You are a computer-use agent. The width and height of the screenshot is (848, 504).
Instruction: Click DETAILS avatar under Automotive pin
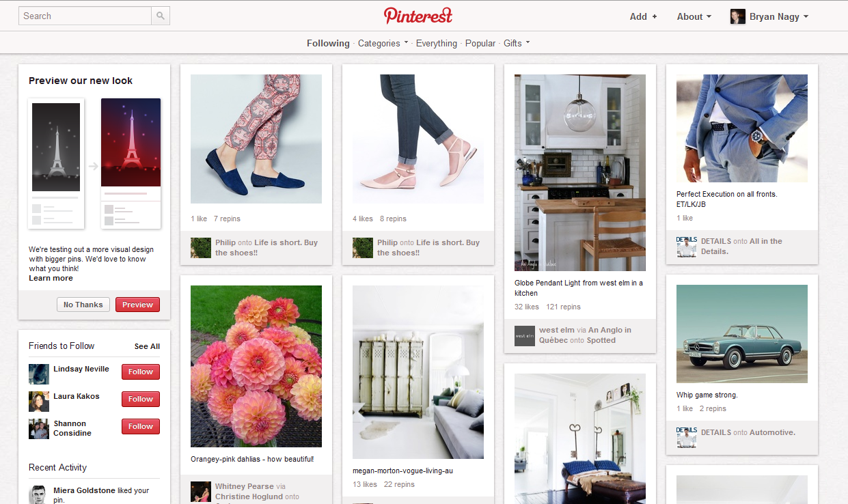pos(686,437)
